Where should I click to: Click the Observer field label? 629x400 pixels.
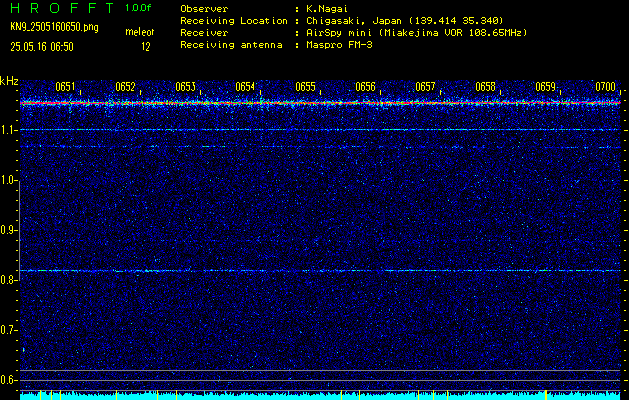click(x=204, y=8)
